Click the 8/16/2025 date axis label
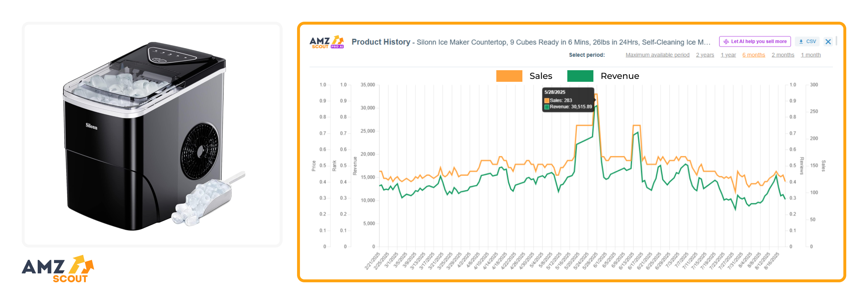This screenshot has height=304, width=868. click(x=771, y=261)
